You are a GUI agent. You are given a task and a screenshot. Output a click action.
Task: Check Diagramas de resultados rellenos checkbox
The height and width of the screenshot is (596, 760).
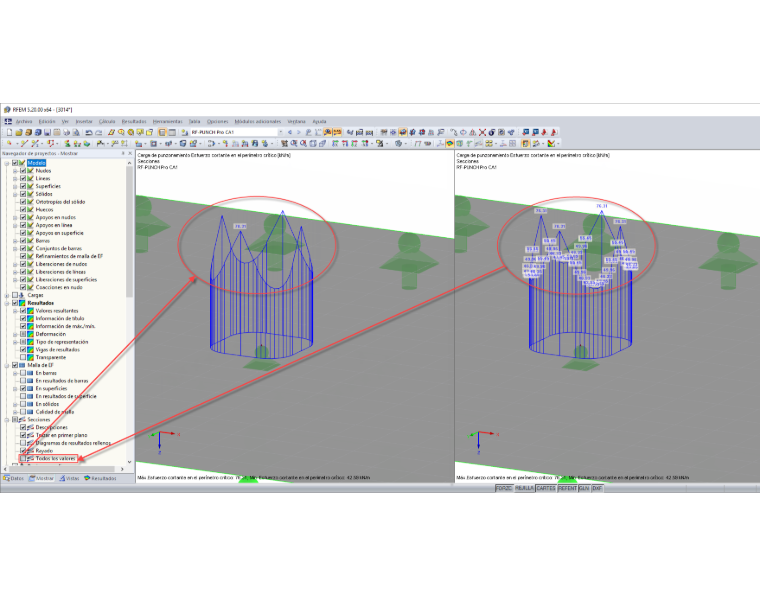click(23, 443)
